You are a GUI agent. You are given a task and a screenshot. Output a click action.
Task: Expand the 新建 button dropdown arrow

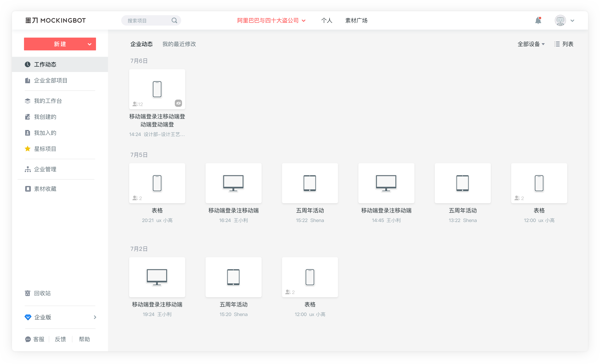[90, 44]
